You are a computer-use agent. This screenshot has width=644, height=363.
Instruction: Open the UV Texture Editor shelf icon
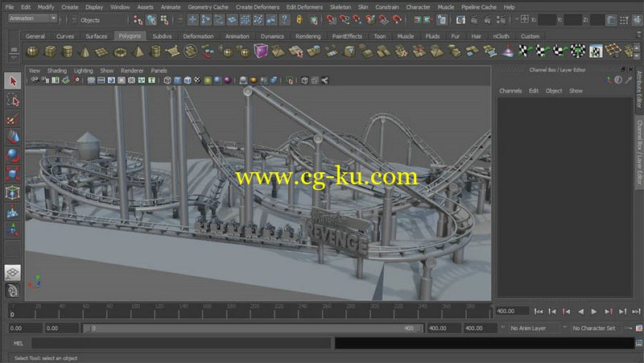[596, 52]
